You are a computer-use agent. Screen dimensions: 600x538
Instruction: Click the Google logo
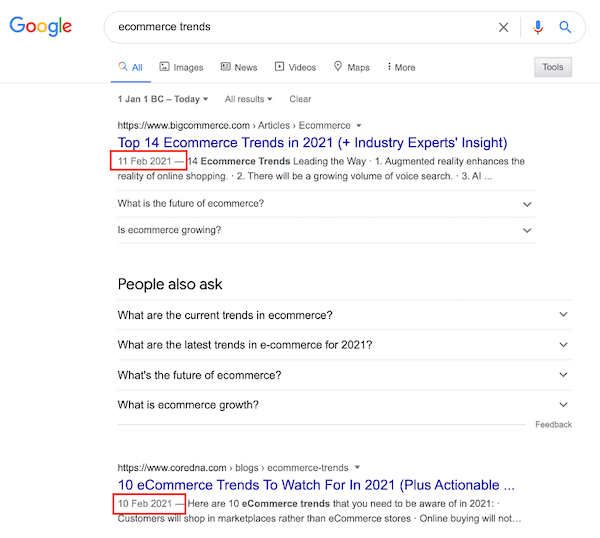click(x=41, y=26)
